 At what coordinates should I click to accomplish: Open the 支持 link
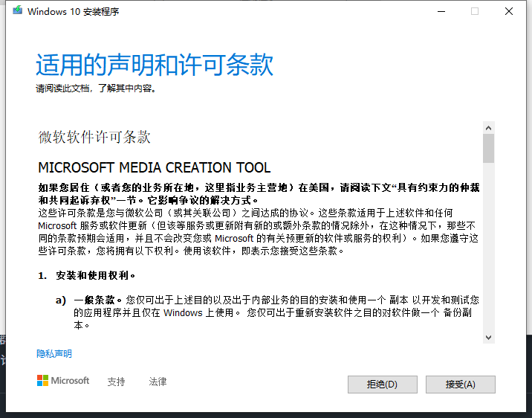[x=116, y=382]
